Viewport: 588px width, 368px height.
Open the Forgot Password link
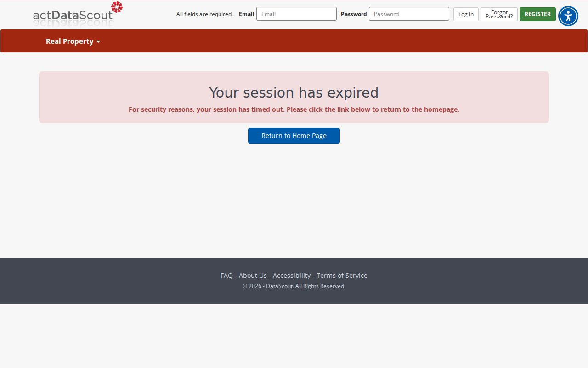(x=499, y=14)
